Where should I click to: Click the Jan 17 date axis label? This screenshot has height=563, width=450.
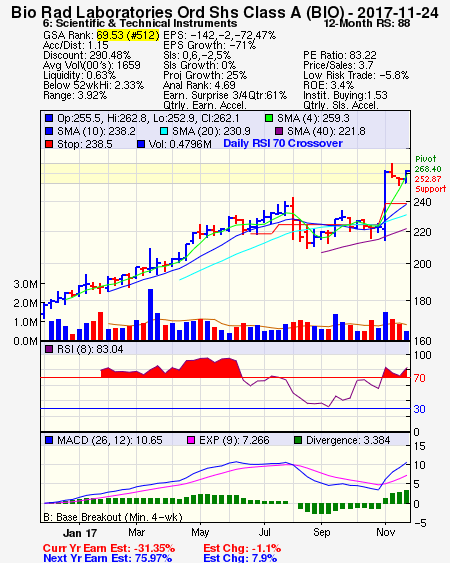click(x=80, y=533)
